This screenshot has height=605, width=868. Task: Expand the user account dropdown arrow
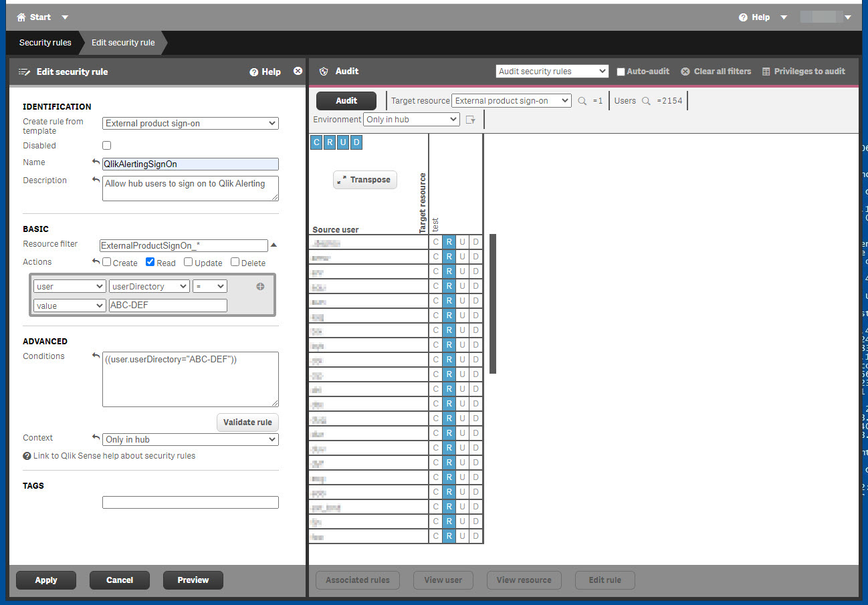click(848, 17)
